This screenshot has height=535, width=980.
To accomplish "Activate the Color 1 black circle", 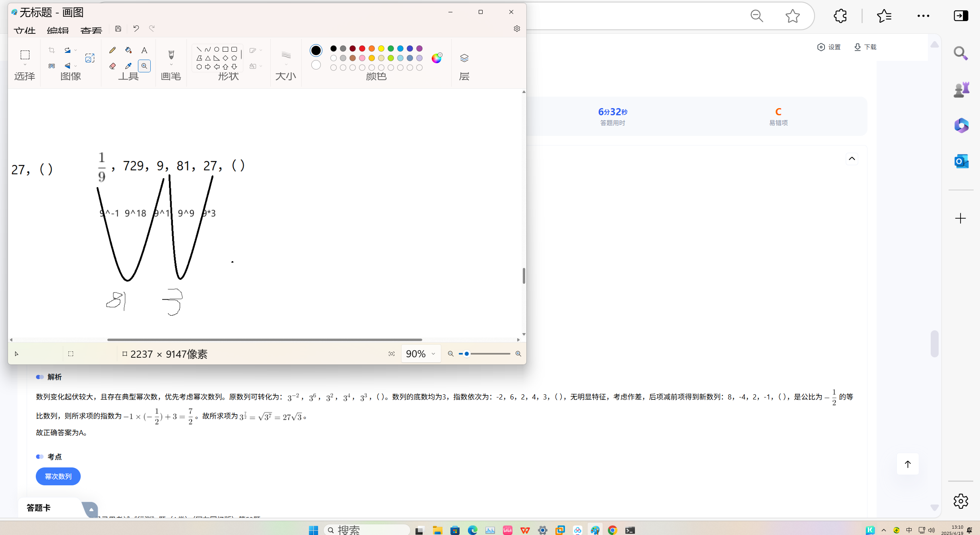I will click(x=316, y=50).
